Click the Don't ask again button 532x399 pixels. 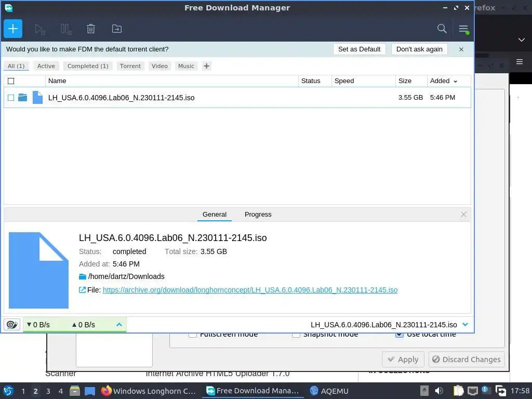[419, 49]
